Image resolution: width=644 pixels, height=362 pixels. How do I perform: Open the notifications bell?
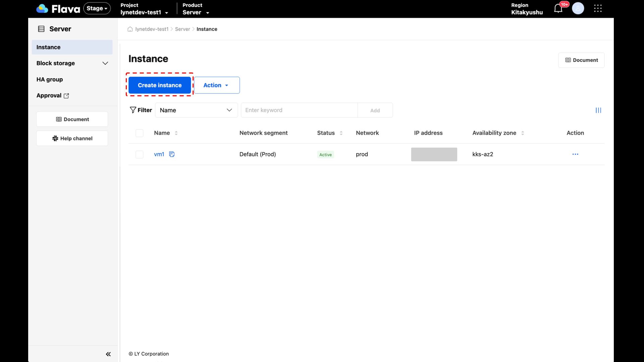[558, 8]
